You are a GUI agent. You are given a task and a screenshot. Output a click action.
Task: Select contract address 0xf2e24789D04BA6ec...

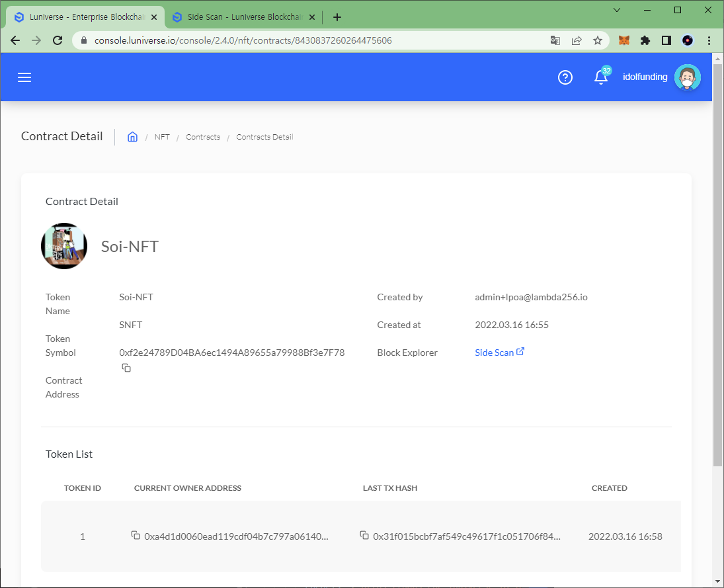(x=232, y=353)
